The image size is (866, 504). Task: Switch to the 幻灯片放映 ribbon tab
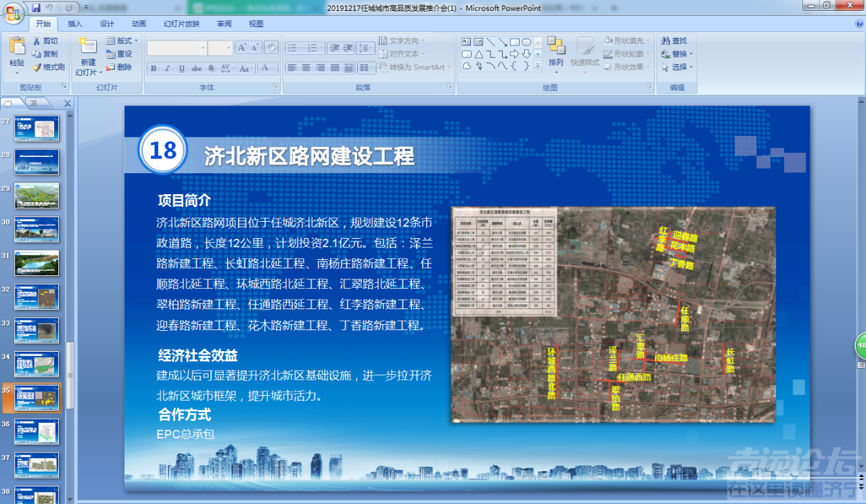(181, 24)
